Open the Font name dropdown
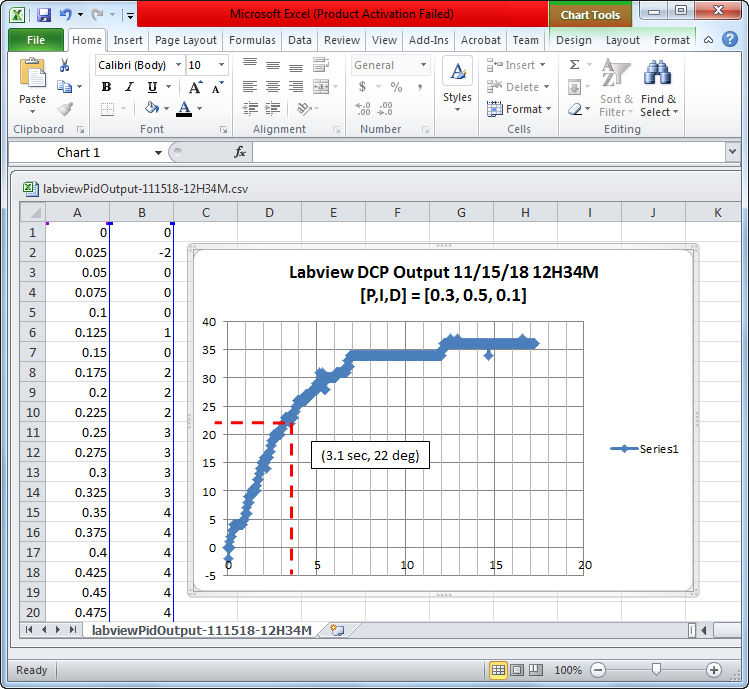Viewport: 749px width, 689px height. coord(178,65)
